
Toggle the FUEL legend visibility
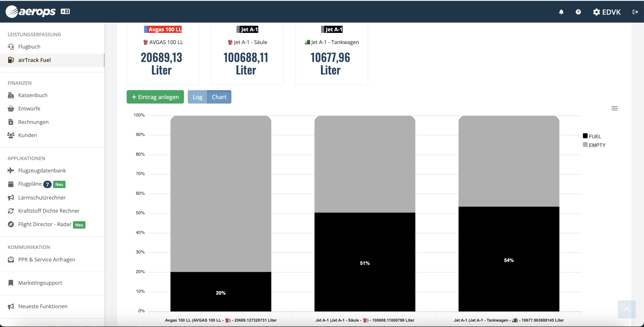(x=593, y=136)
